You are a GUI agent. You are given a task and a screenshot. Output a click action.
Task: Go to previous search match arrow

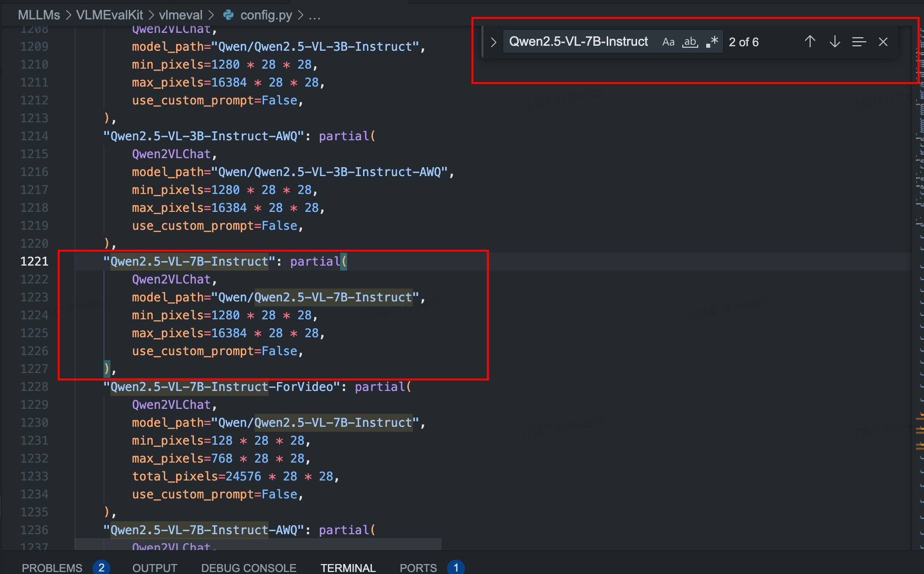(810, 42)
